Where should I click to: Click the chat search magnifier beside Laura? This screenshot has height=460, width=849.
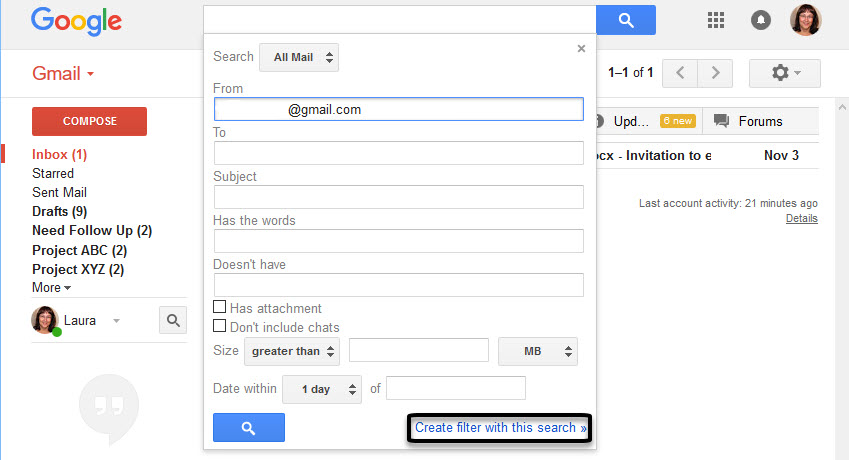tap(173, 320)
